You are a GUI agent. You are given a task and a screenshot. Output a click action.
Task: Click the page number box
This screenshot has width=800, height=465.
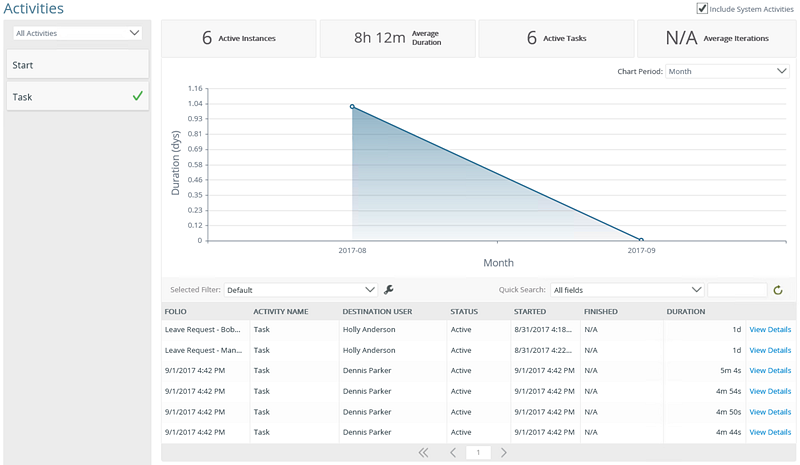pos(478,453)
